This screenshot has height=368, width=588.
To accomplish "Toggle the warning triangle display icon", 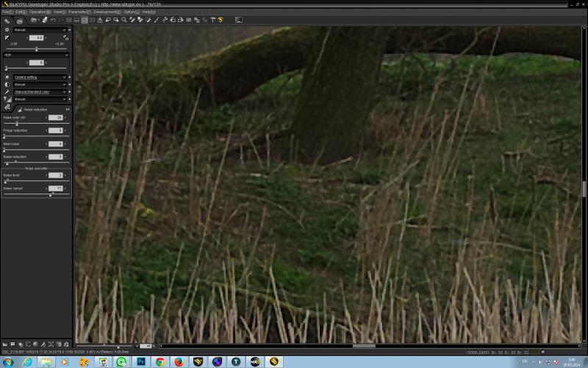I will pos(100,20).
